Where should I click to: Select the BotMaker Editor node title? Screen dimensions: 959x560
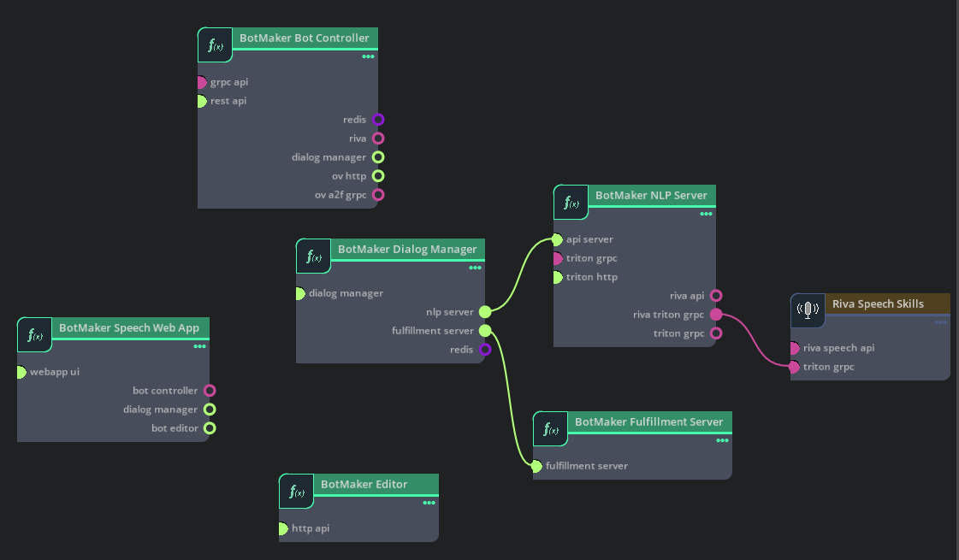pyautogui.click(x=364, y=484)
